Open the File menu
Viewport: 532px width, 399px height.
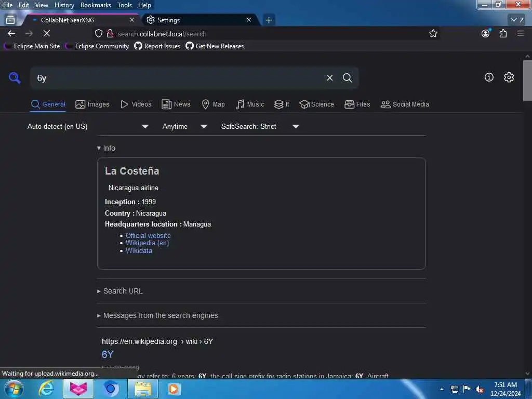(7, 5)
